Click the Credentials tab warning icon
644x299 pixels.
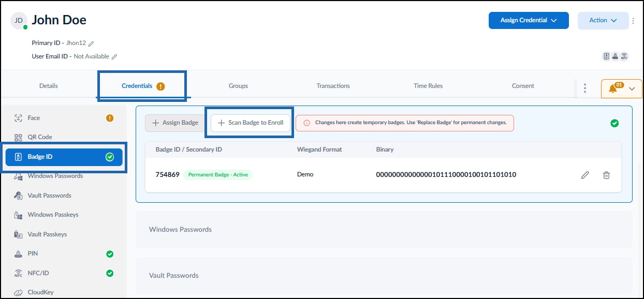160,86
